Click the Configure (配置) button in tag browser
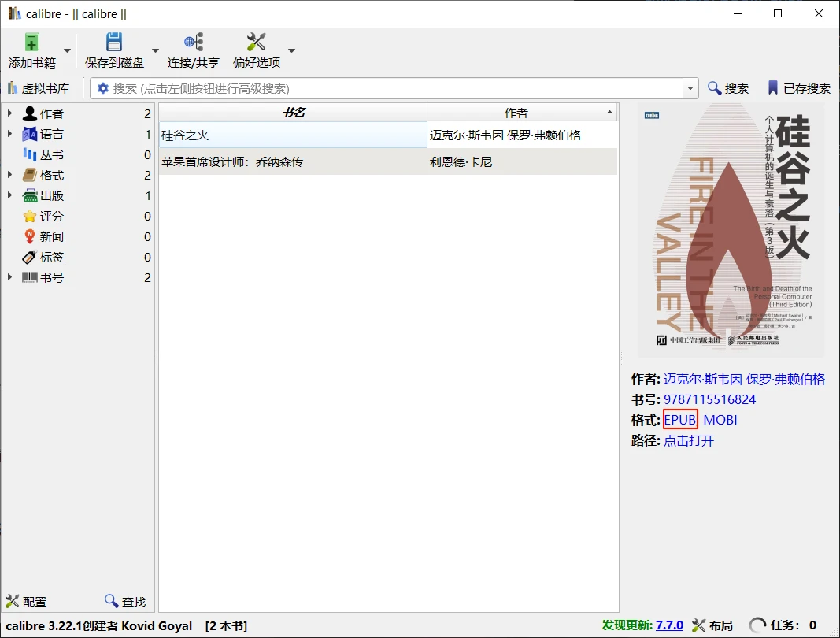This screenshot has height=638, width=840. pyautogui.click(x=26, y=602)
